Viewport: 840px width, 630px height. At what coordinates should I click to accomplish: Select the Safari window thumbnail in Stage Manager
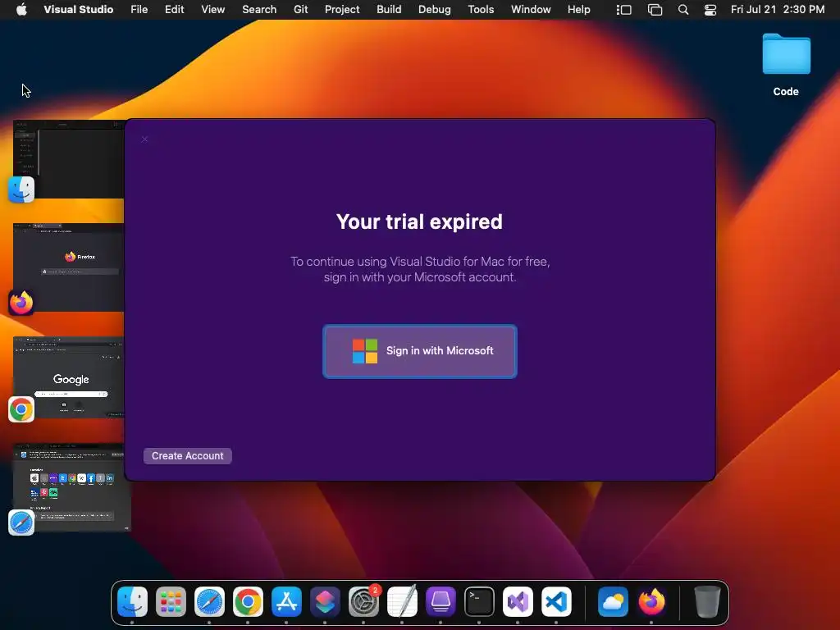click(x=72, y=487)
